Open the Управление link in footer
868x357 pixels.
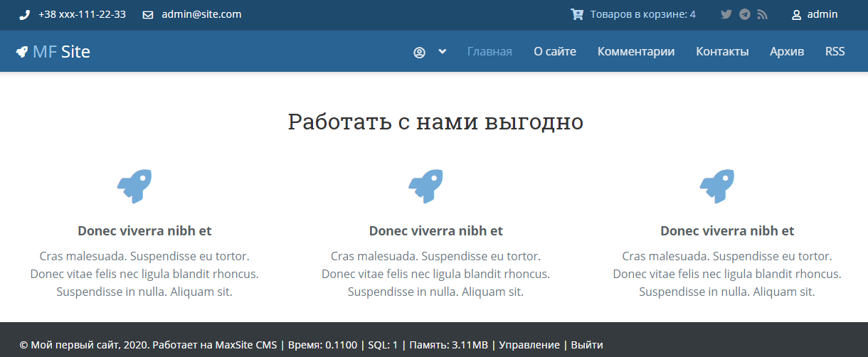[x=529, y=345]
